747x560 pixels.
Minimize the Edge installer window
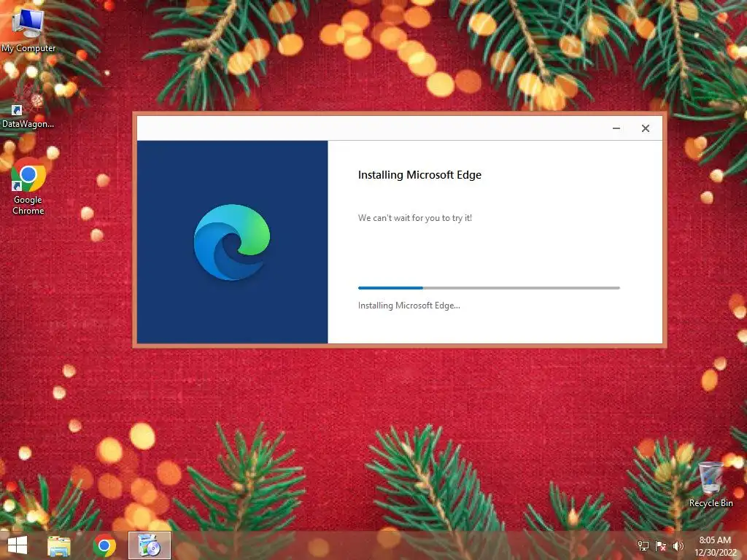pyautogui.click(x=616, y=128)
